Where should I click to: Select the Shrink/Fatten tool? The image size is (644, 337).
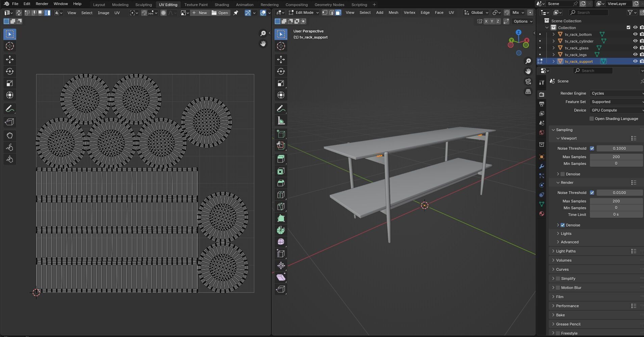[281, 266]
